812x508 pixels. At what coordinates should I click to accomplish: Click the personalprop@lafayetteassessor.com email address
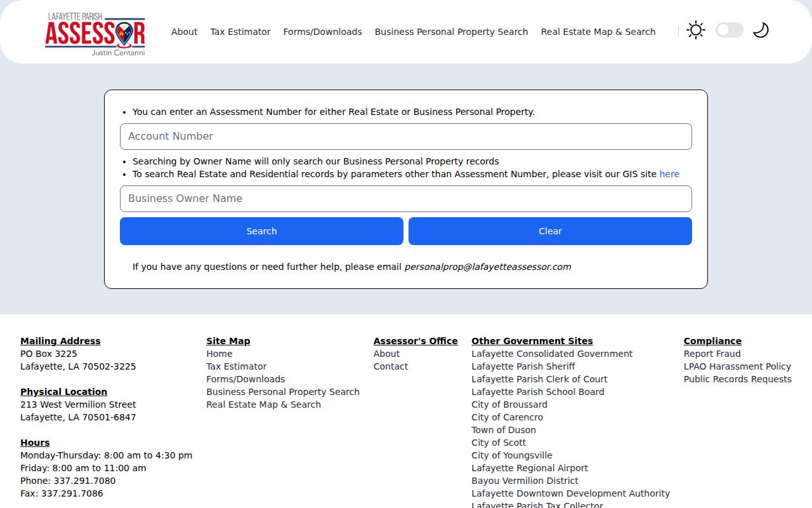point(488,267)
